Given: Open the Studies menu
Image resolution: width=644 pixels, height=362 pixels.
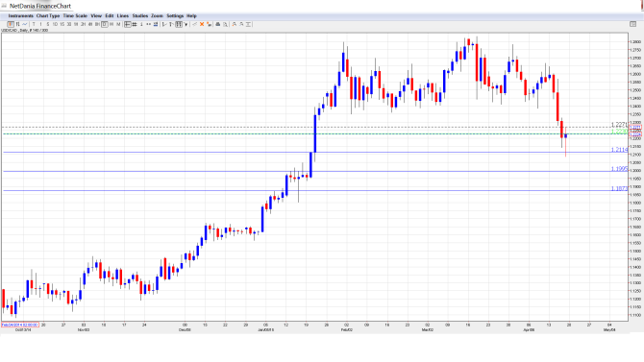Looking at the screenshot, I should click(140, 16).
